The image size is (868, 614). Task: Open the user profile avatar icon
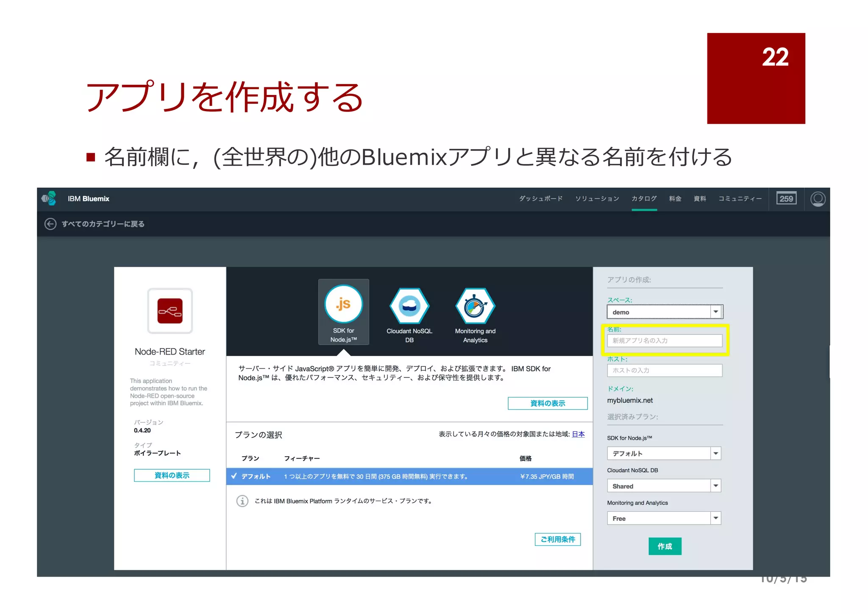818,198
